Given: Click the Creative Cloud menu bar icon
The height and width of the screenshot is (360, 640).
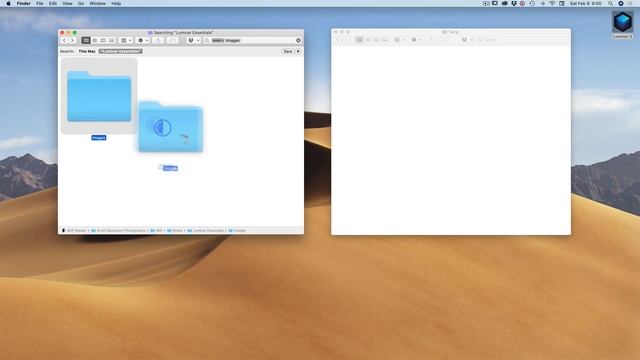Looking at the screenshot, I should click(x=504, y=3).
